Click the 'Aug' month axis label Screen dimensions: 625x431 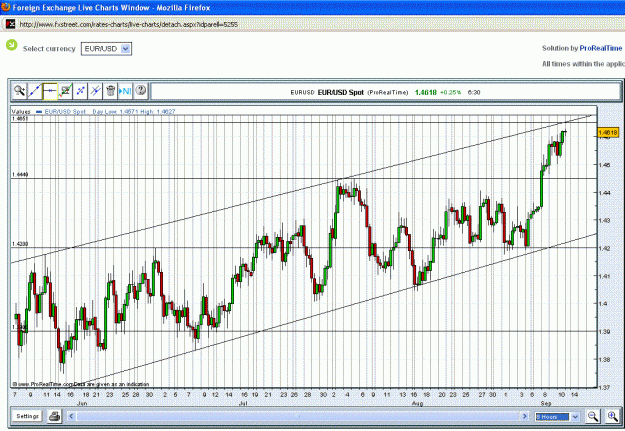pos(417,403)
